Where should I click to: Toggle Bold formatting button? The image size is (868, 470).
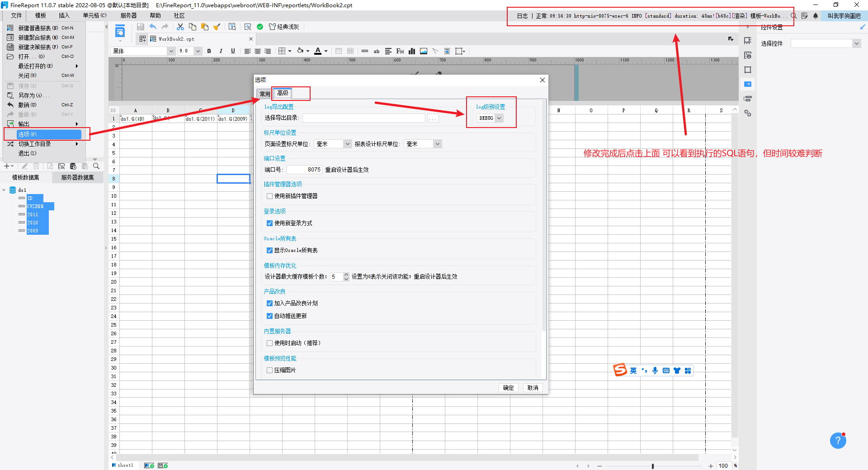tap(209, 51)
